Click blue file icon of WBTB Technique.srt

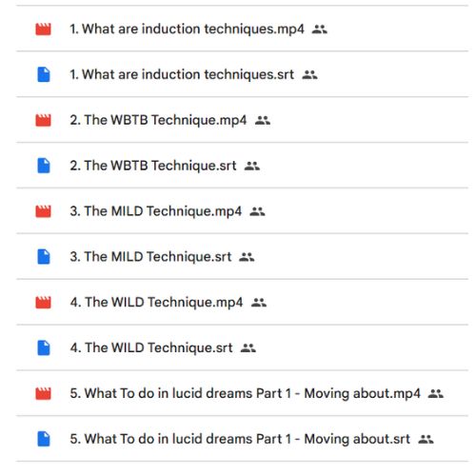pos(44,166)
